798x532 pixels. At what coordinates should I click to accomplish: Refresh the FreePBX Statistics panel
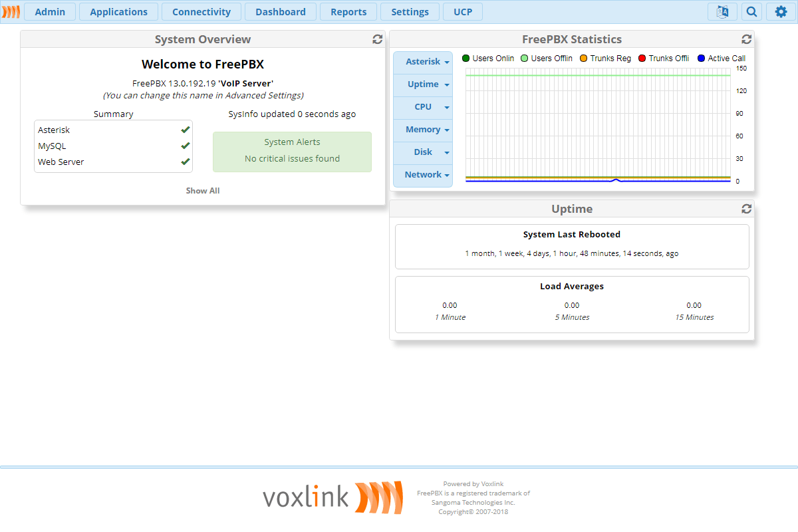[746, 39]
